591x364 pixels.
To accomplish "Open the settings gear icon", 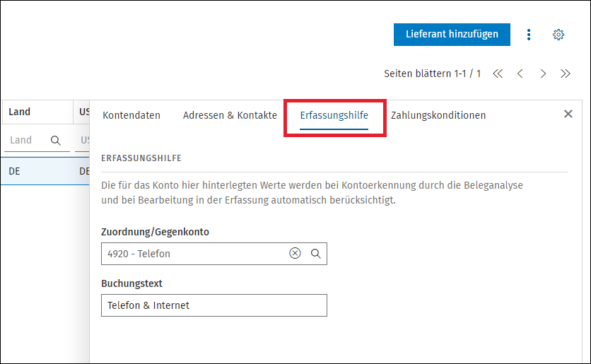I will click(558, 35).
